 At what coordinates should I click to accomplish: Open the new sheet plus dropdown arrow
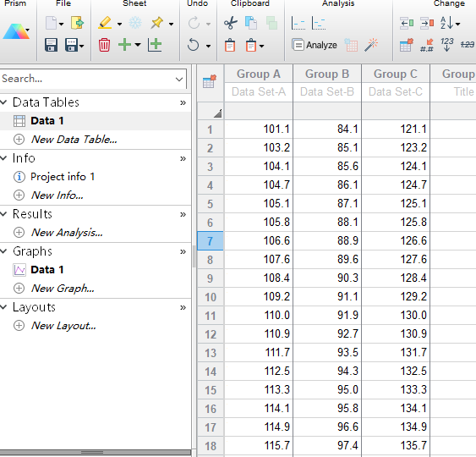[x=138, y=45]
